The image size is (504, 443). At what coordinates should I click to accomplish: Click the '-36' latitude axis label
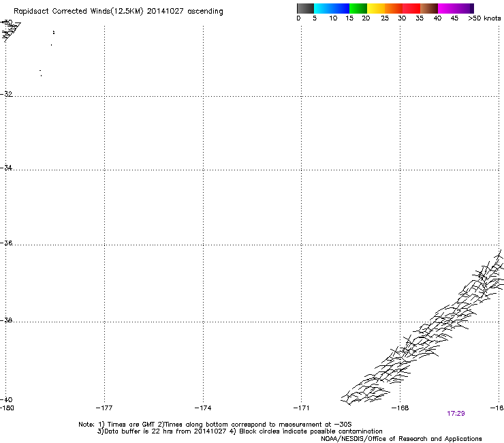coord(6,243)
